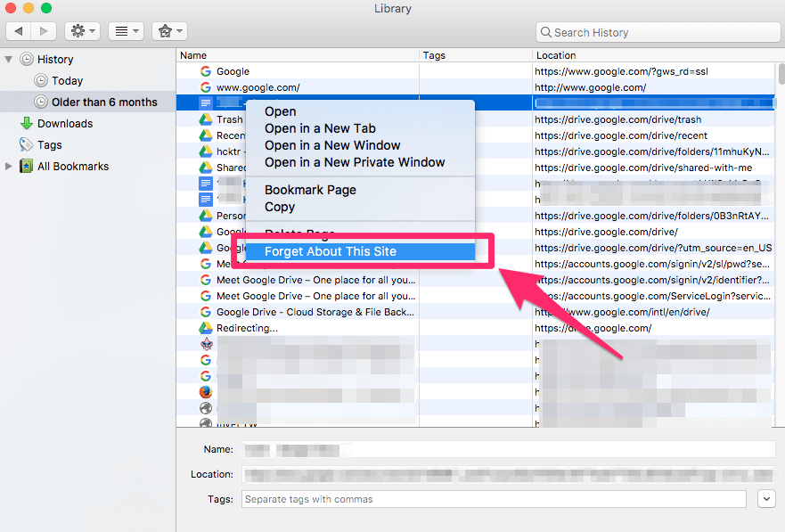Collapse the History tree section

9,59
